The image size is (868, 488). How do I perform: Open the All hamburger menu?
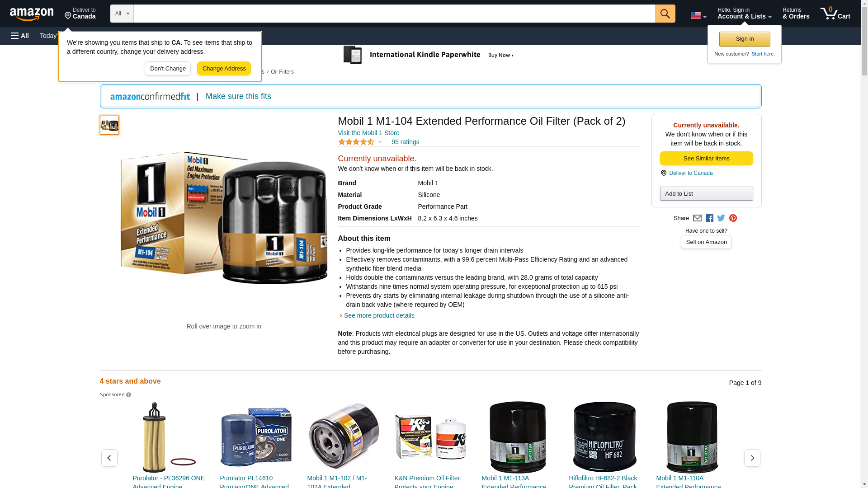point(20,36)
